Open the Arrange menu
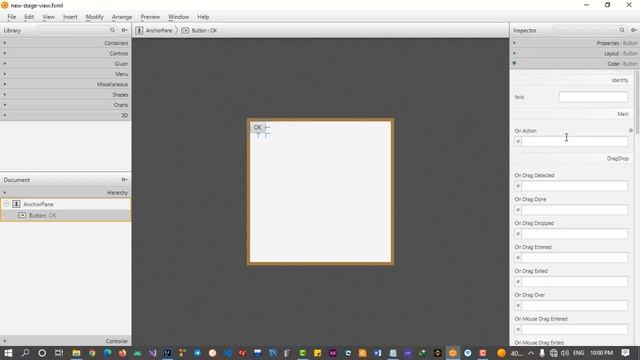Screen dimensions: 640x360 (x=122, y=17)
